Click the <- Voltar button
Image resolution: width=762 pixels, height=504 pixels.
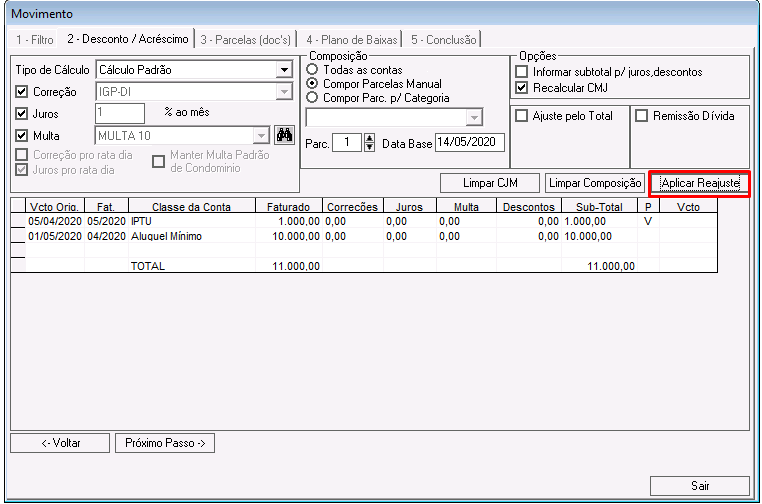tap(60, 443)
